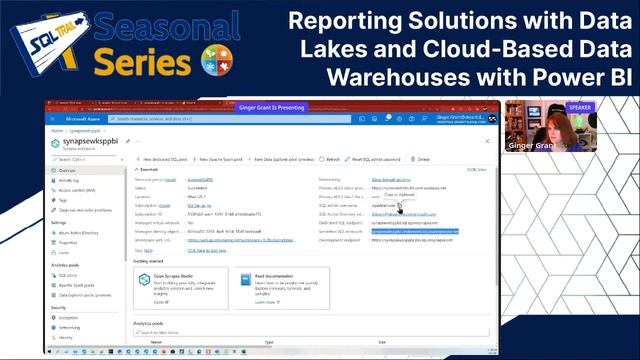Click the Read documentation book icon

pos(246,280)
